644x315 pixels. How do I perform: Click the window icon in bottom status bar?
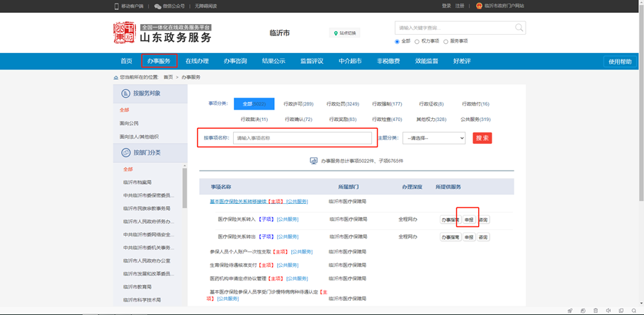(621, 311)
